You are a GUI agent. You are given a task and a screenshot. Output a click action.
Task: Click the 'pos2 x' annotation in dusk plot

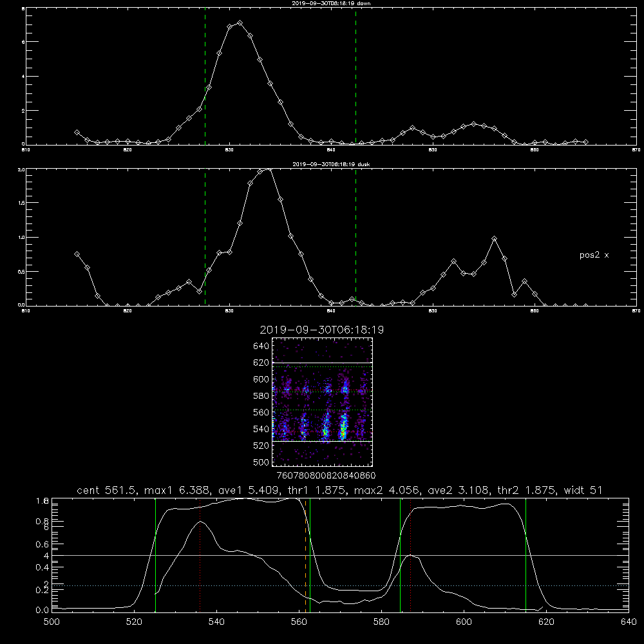(x=594, y=255)
